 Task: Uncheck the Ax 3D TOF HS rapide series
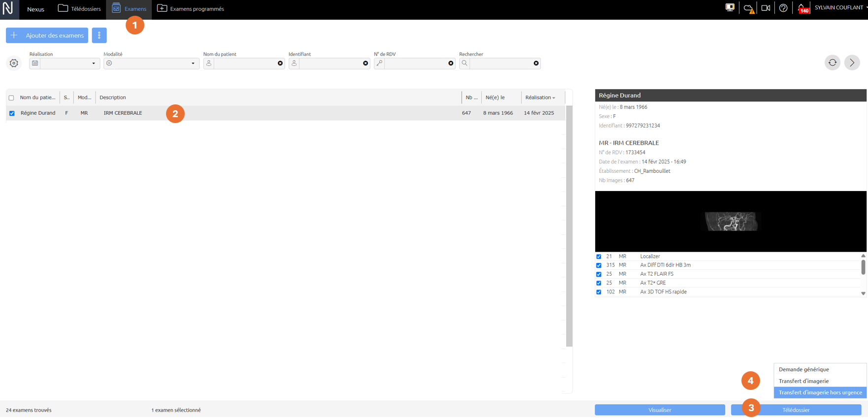(x=599, y=292)
